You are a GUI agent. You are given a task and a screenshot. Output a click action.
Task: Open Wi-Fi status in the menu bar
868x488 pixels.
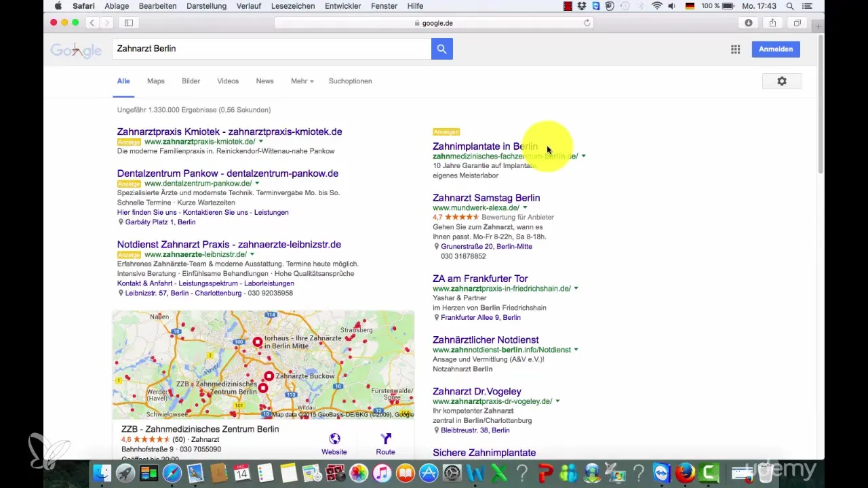(x=656, y=6)
